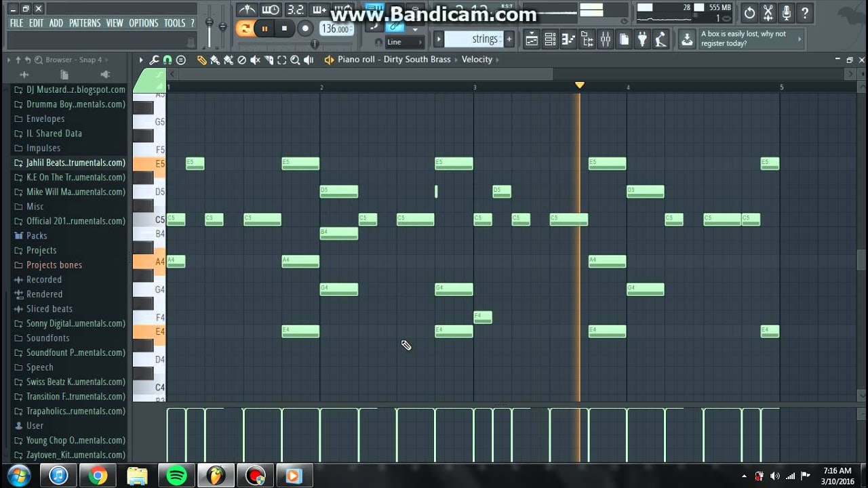The image size is (868, 488).
Task: Open the Line snap dropdown
Action: 404,42
